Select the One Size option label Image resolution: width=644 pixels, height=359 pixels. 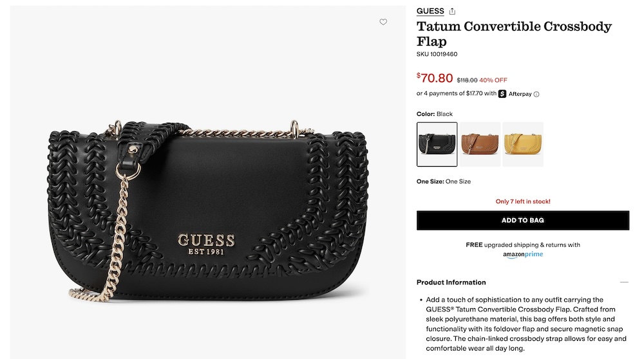pos(458,181)
